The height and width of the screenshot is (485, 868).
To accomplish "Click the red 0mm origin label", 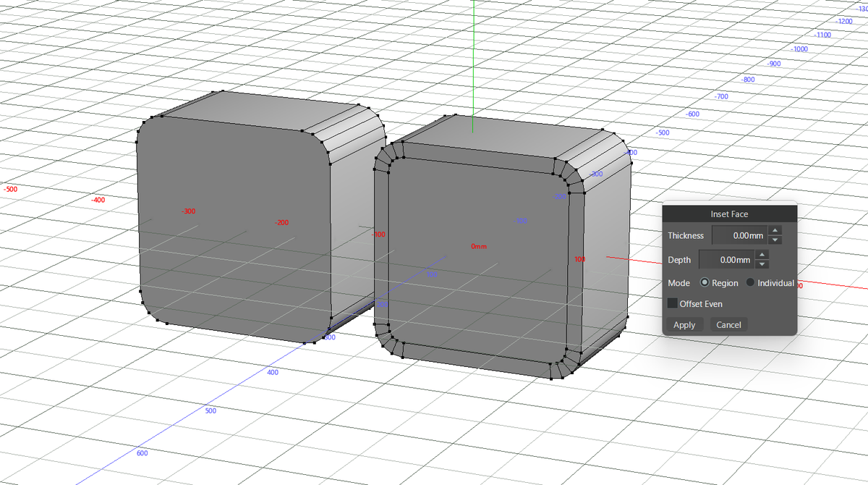I will click(479, 247).
